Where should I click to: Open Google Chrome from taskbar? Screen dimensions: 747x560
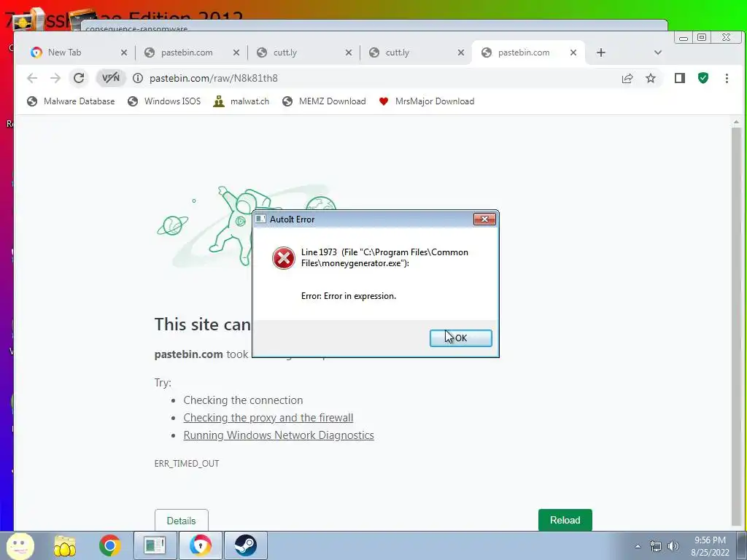coord(109,545)
